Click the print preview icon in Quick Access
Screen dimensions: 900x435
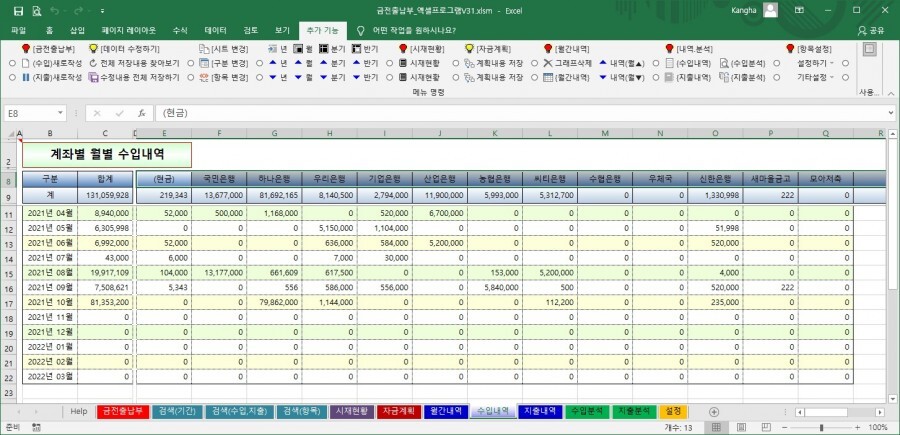tap(37, 10)
